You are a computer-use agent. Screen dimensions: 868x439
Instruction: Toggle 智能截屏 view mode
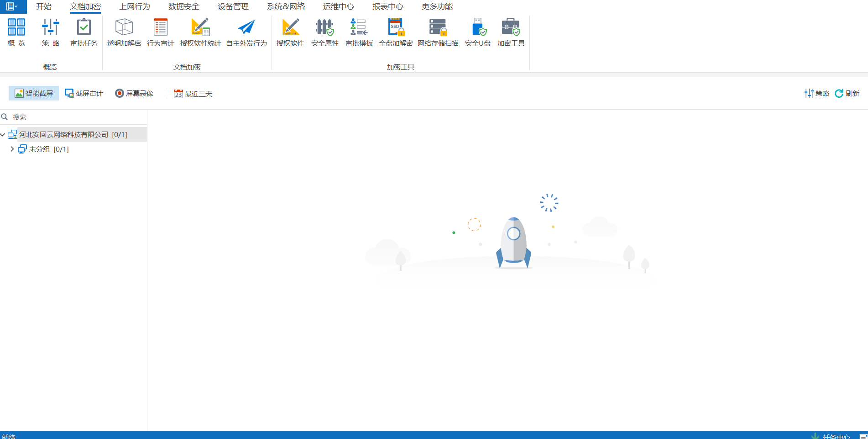coord(34,93)
